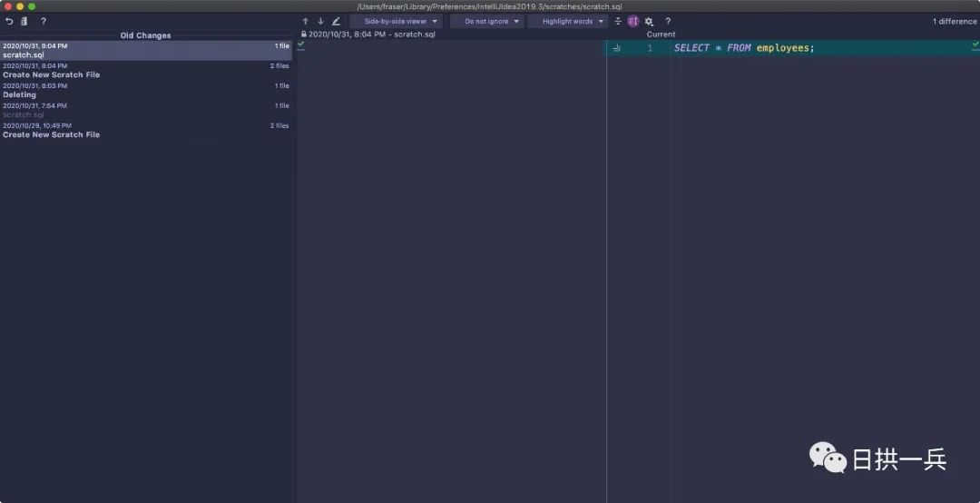Click the green check mark on the left pane
Viewport: 980px width, 503px height.
(301, 44)
